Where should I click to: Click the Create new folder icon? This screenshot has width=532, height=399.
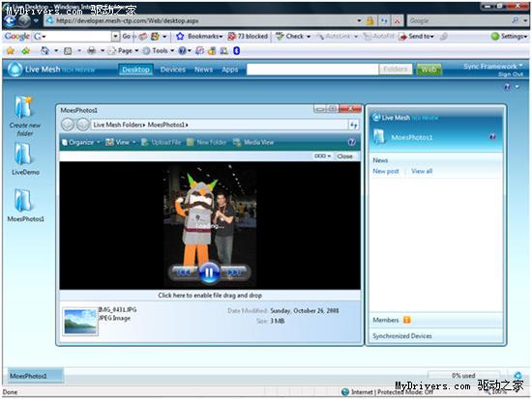click(23, 107)
